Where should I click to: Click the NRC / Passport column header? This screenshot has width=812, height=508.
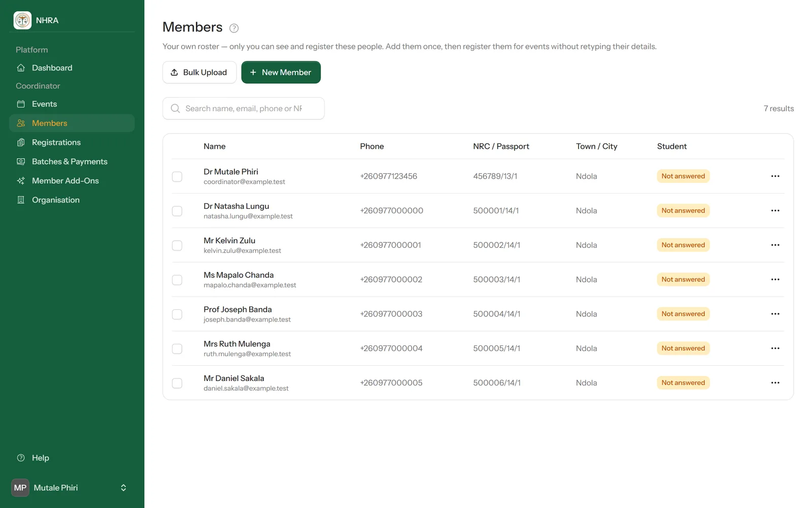coord(501,146)
